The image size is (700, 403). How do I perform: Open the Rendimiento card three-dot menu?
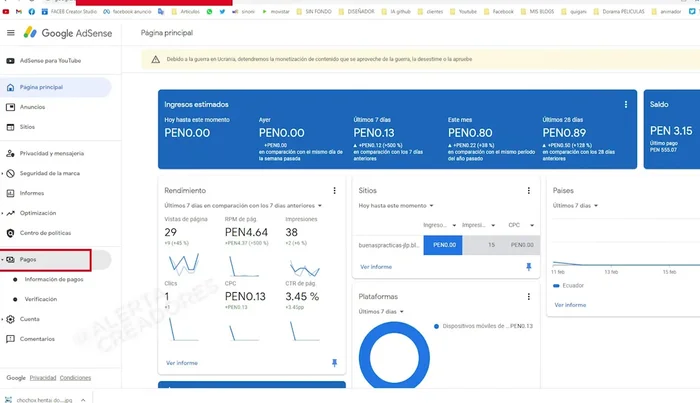pyautogui.click(x=334, y=191)
